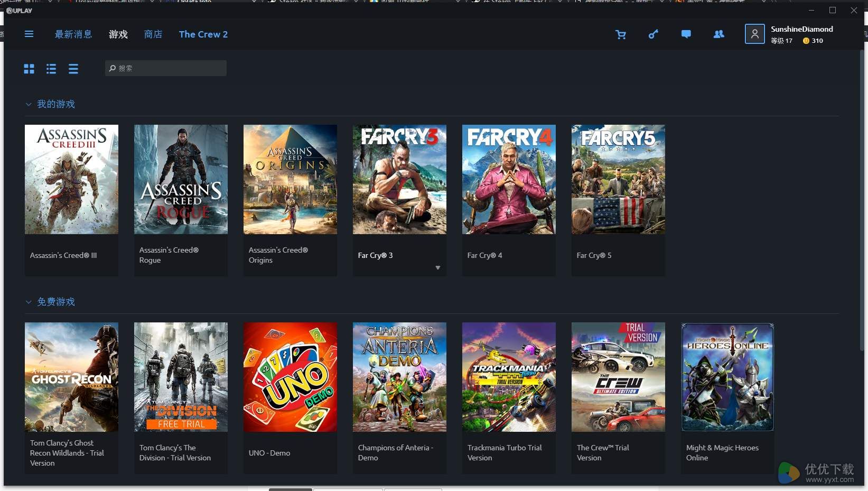Image resolution: width=868 pixels, height=491 pixels.
Task: Click 'Trackmania Turbo Trial Version' title text
Action: [x=505, y=453]
